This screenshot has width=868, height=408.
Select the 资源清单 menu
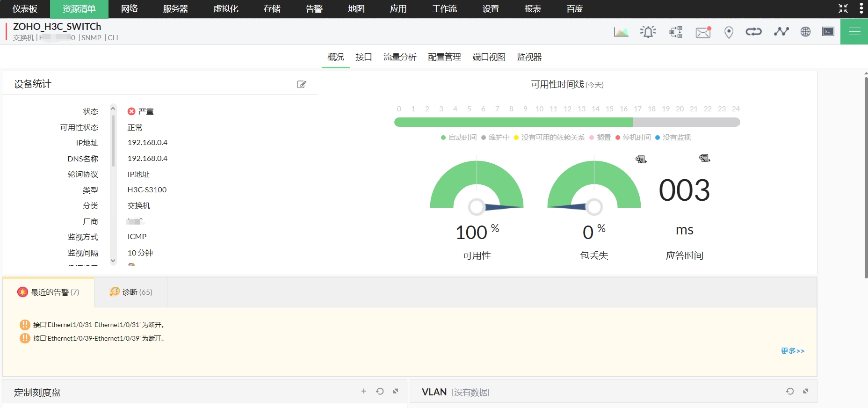(79, 9)
